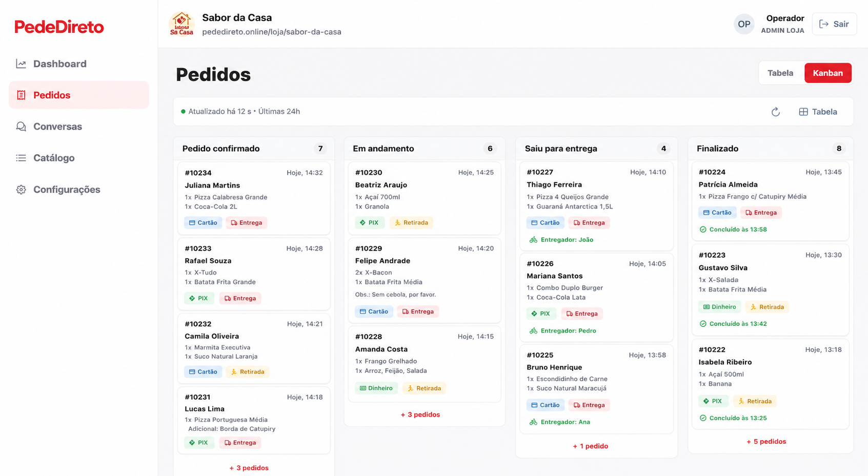
Task: Expand +3 pedidos in Em andamento column
Action: click(x=420, y=415)
